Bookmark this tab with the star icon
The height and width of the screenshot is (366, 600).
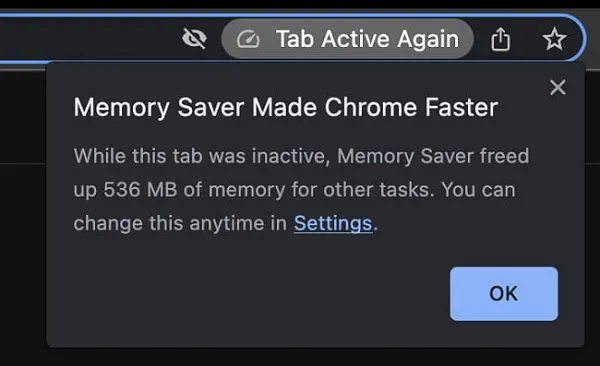554,39
